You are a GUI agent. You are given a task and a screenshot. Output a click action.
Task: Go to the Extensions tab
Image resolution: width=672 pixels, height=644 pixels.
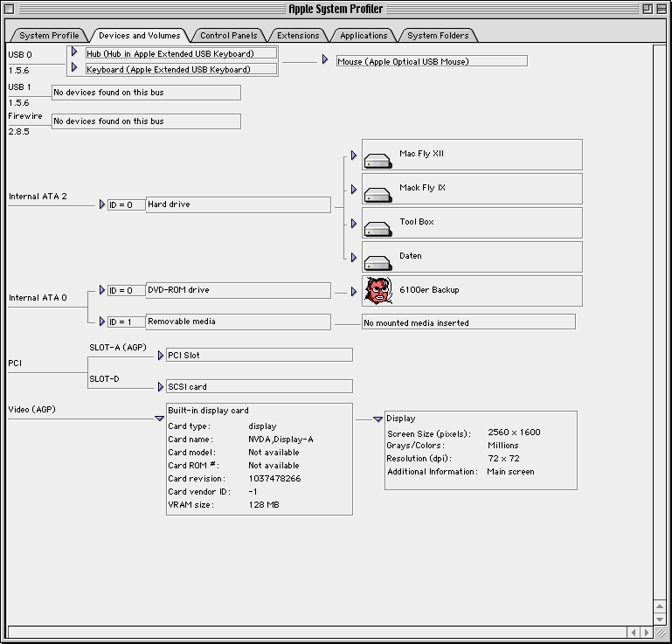click(298, 36)
